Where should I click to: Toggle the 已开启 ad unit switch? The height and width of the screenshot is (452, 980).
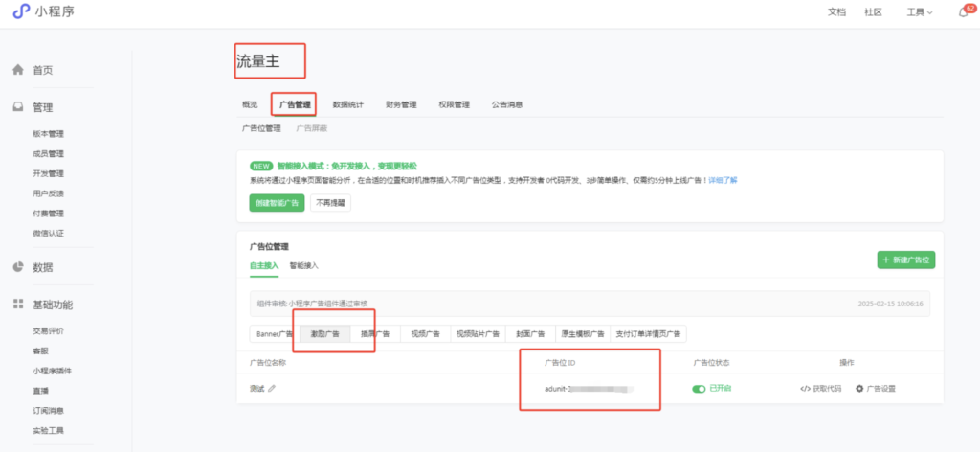point(699,388)
